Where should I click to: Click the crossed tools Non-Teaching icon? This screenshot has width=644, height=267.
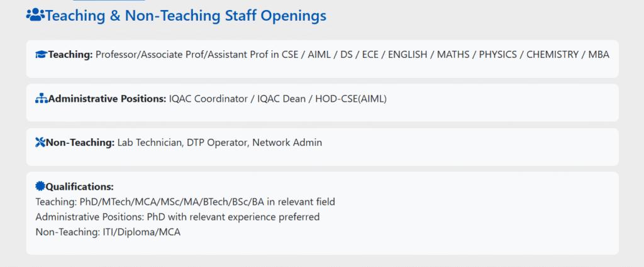tap(40, 143)
